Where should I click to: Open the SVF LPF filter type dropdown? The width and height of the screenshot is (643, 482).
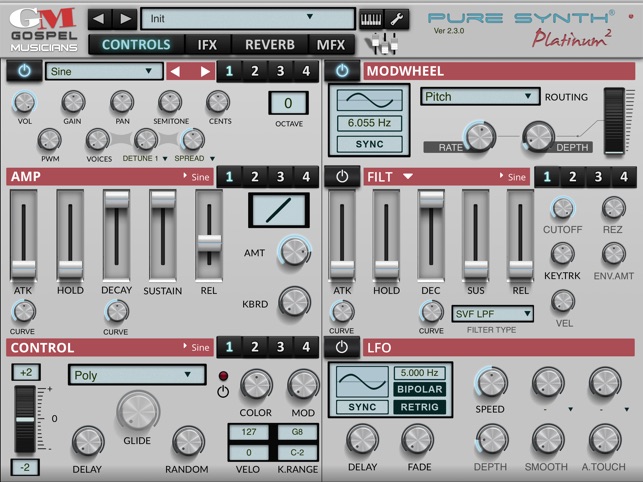click(492, 314)
